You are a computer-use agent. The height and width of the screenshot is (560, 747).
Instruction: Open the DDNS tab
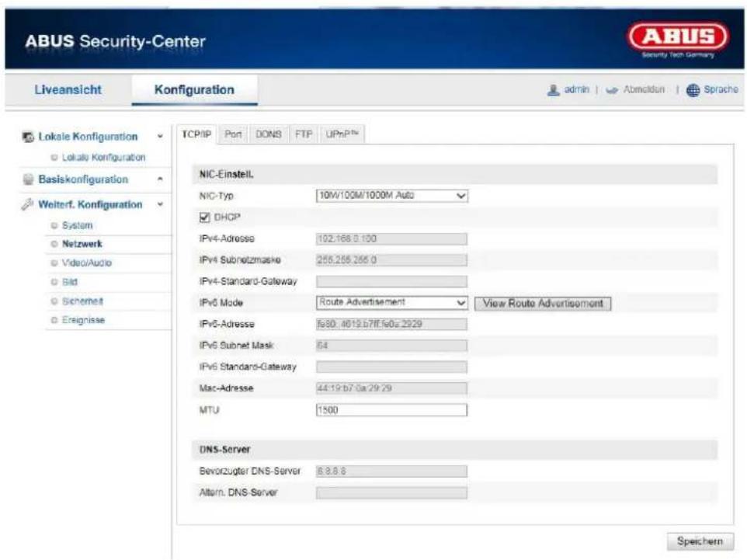click(268, 134)
